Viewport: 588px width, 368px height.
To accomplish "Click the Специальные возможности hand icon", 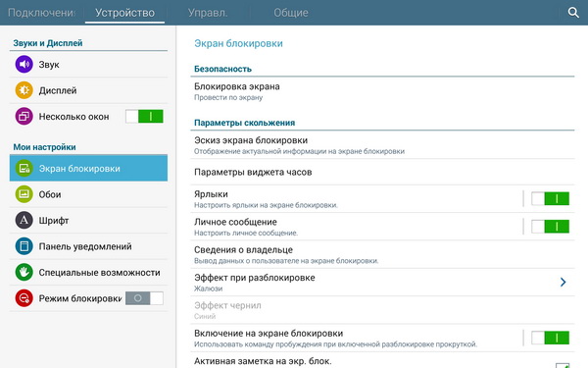I will point(24,272).
